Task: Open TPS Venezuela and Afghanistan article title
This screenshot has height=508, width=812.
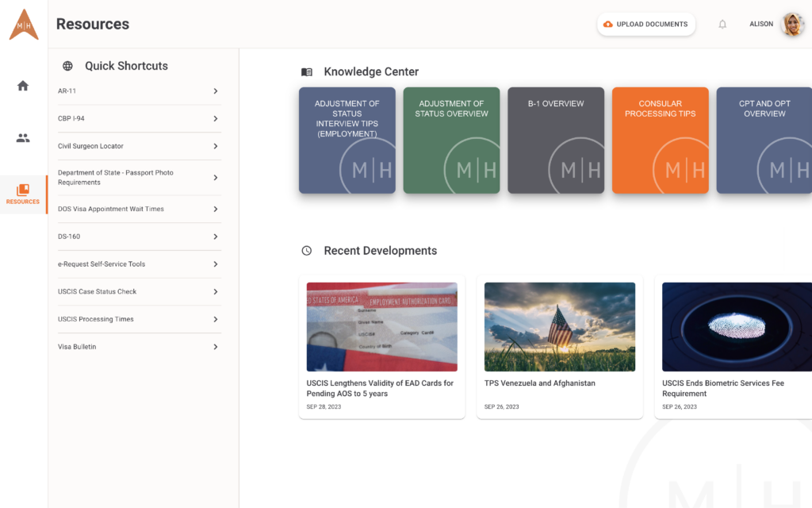Action: tap(539, 383)
